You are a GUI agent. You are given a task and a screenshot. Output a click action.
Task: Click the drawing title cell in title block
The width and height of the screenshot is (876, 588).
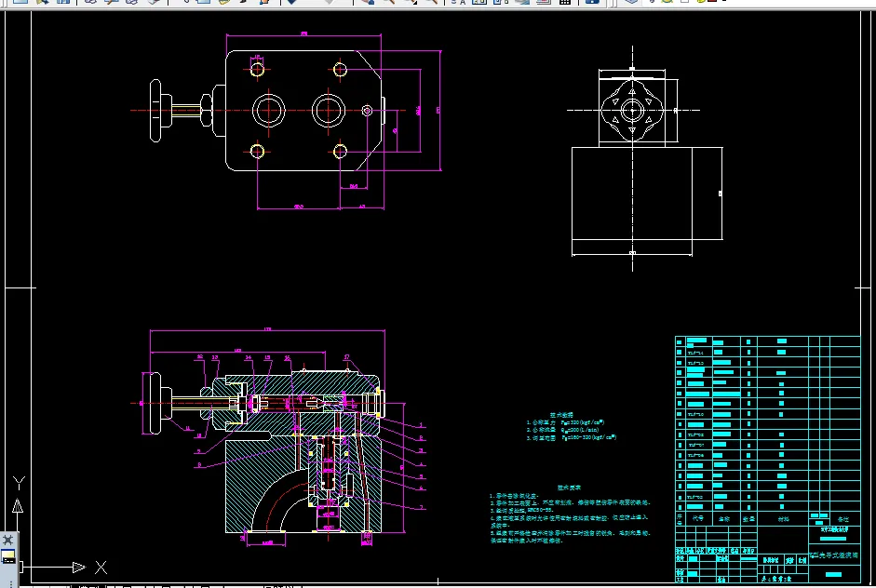click(x=834, y=555)
